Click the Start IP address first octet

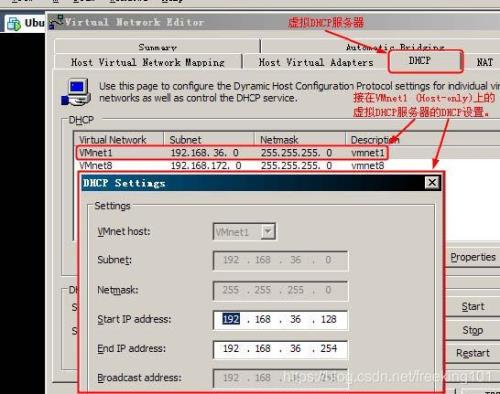231,319
